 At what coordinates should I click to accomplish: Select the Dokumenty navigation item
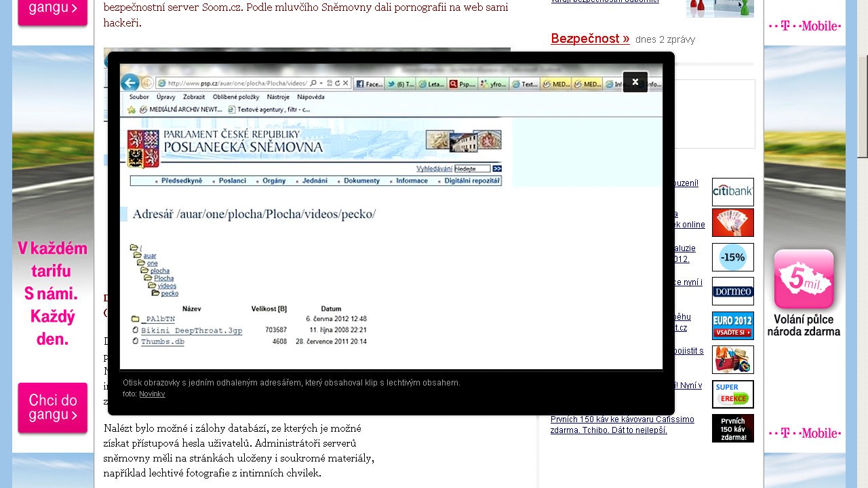tap(361, 181)
